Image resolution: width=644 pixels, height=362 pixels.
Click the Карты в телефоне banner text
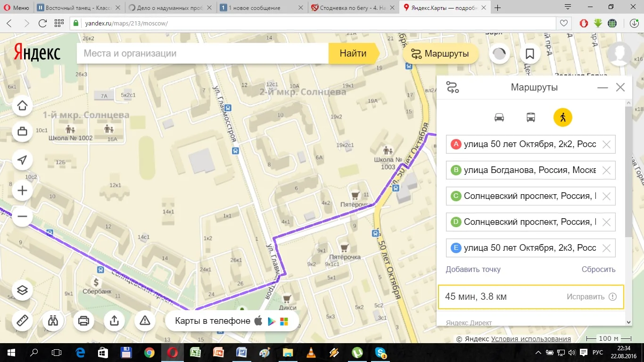(213, 321)
